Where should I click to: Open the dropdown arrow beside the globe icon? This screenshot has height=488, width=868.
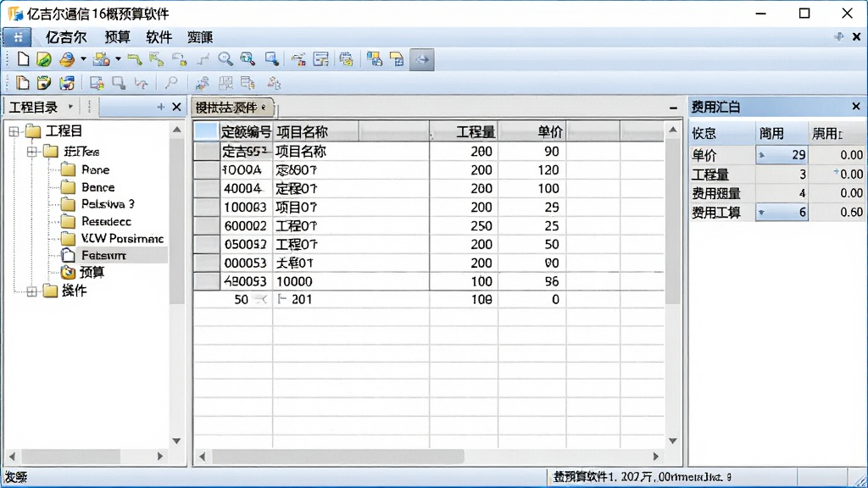click(x=83, y=59)
